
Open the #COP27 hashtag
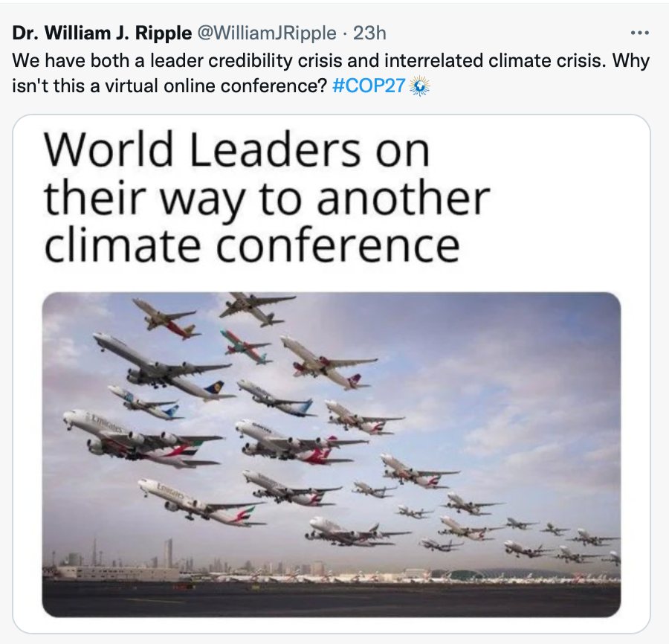pyautogui.click(x=368, y=86)
